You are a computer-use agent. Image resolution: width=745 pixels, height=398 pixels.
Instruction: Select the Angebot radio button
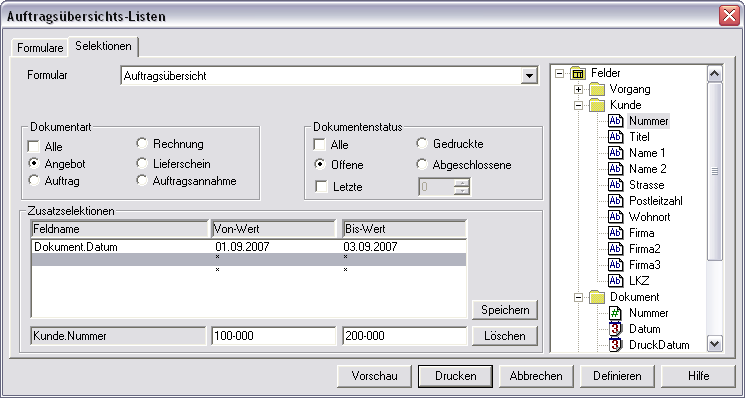34,164
